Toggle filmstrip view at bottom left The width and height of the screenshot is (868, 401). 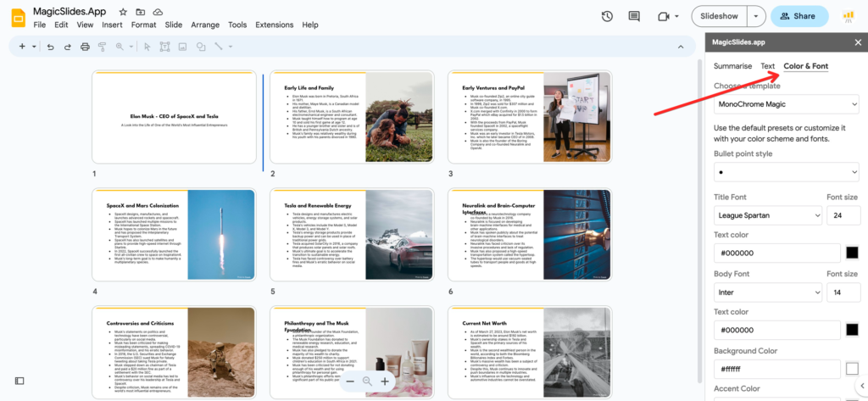click(x=19, y=381)
